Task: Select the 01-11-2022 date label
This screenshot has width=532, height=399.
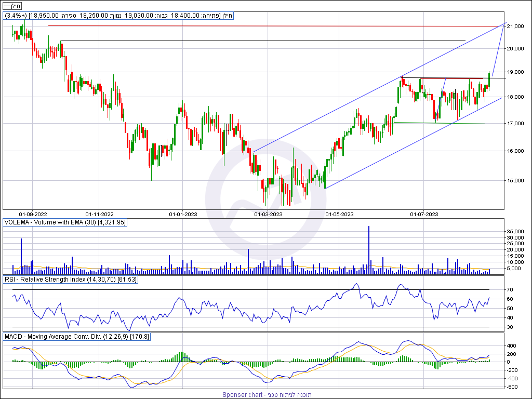Action: (99, 214)
